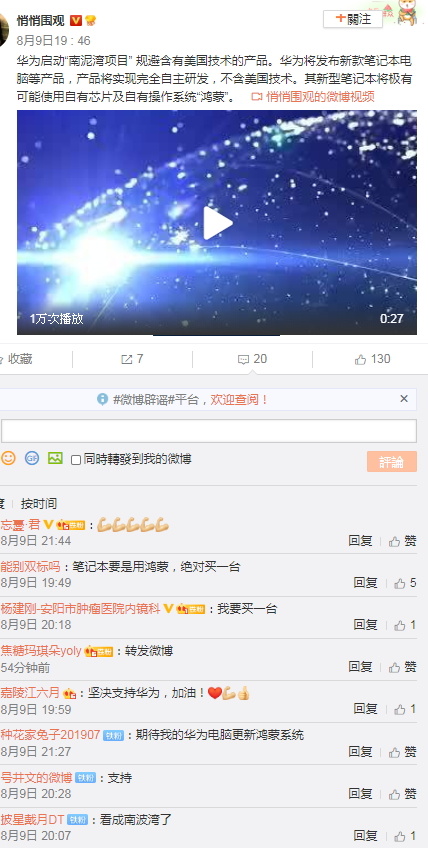This screenshot has height=848, width=428.
Task: Tick the 同時轉發到我的微博 checkbox
Action: 76,460
